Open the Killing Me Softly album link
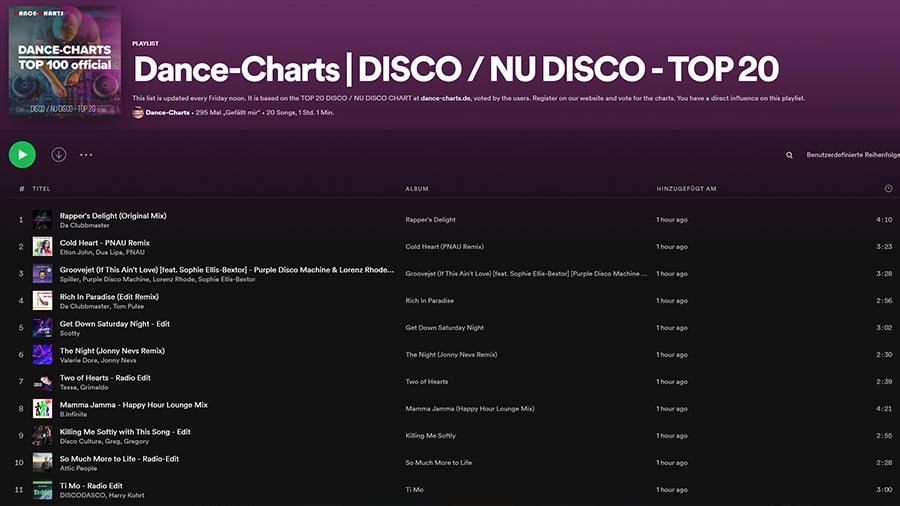 [x=430, y=435]
